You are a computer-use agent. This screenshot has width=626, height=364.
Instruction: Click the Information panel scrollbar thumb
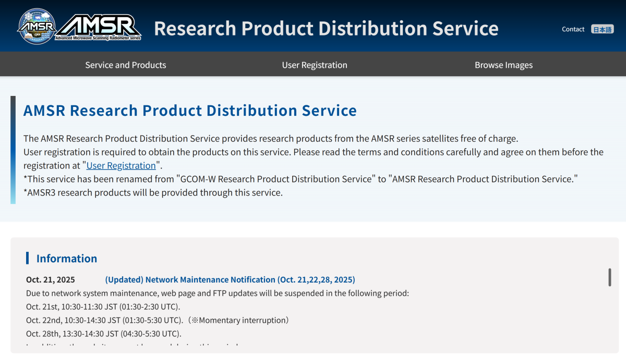[609, 277]
